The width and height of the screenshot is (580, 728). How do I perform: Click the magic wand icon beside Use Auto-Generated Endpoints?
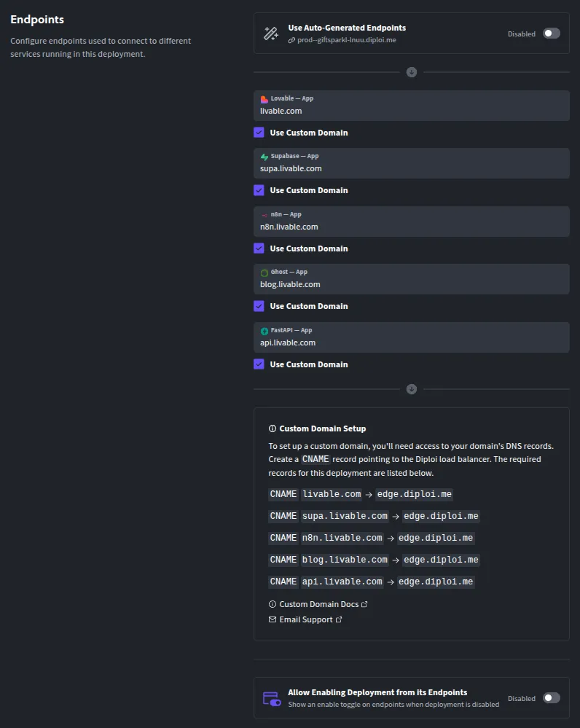[x=271, y=33]
